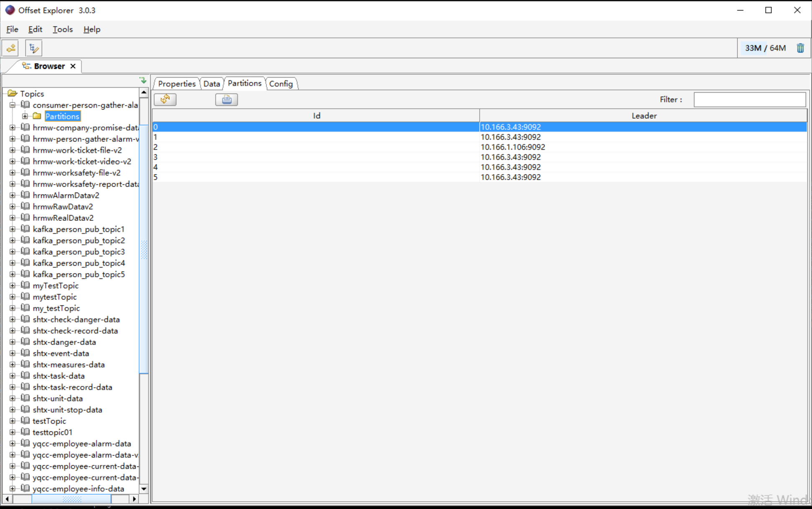Click the Offset Explorer app icon in the title bar

point(10,10)
